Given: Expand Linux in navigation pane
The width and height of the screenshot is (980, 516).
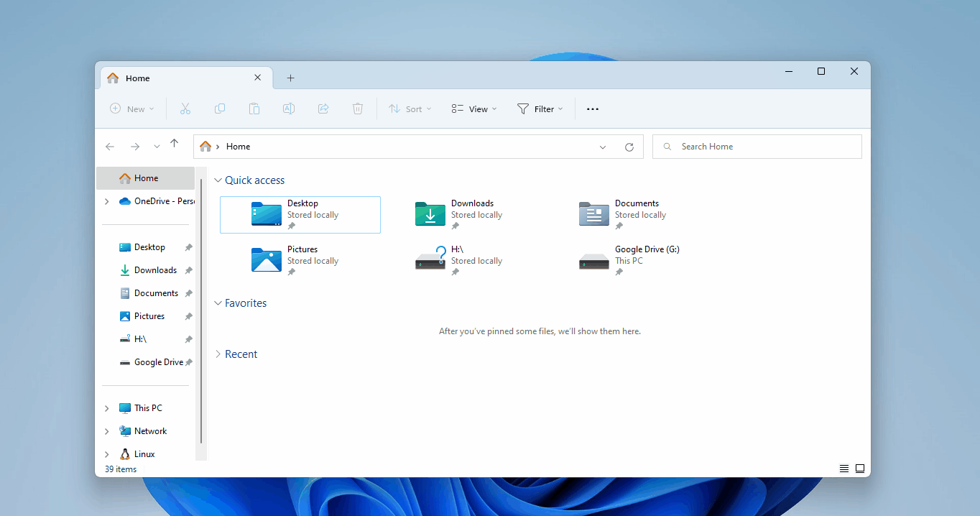Looking at the screenshot, I should 107,454.
